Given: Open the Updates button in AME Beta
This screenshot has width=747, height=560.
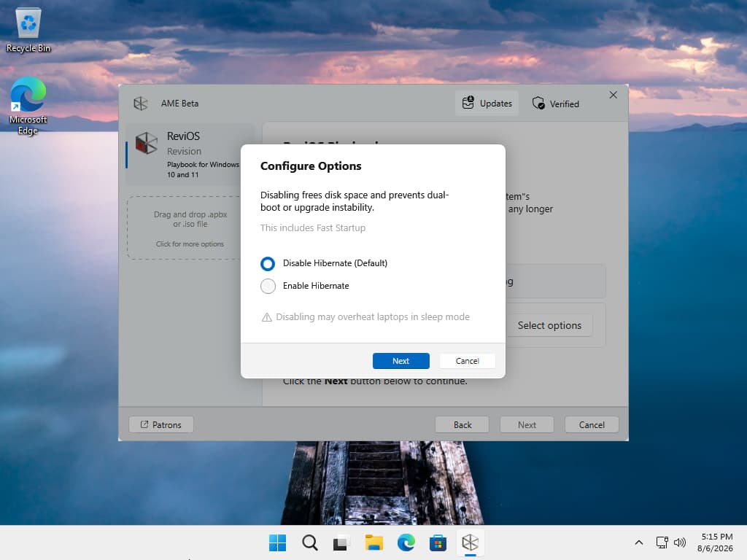Looking at the screenshot, I should pos(487,104).
